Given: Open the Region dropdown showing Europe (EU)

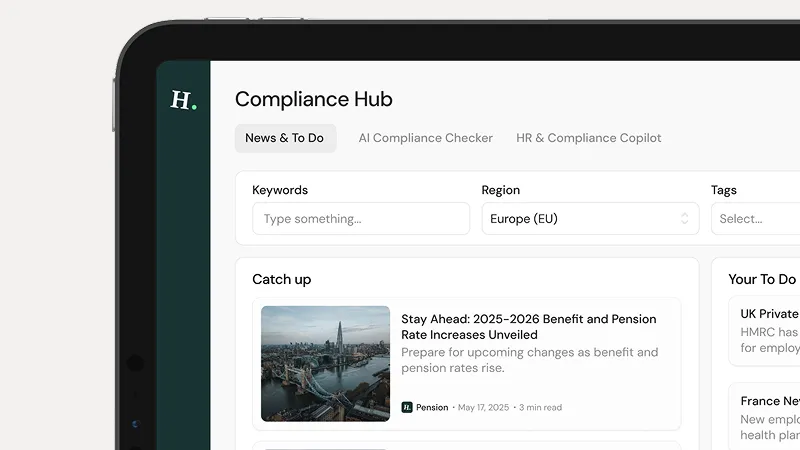Looking at the screenshot, I should point(589,219).
